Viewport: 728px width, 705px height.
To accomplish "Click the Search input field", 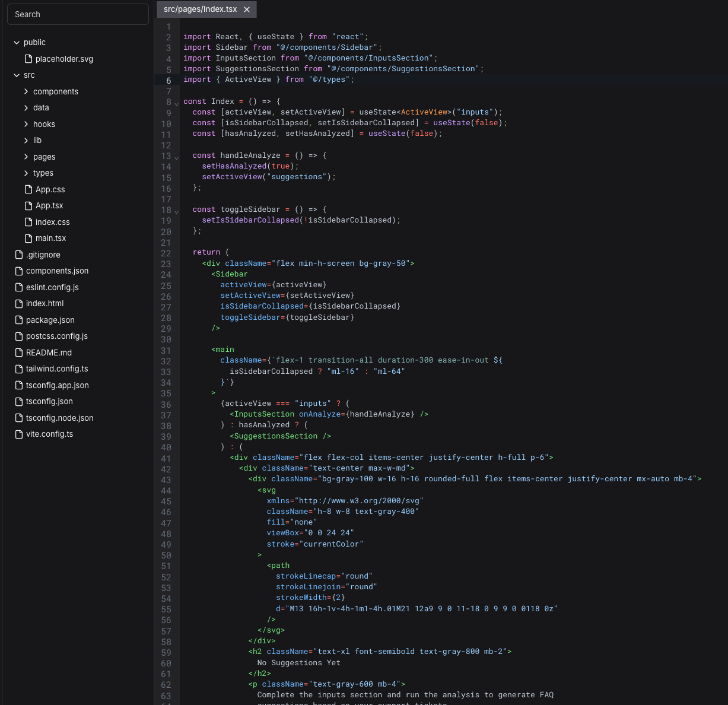I will [78, 14].
